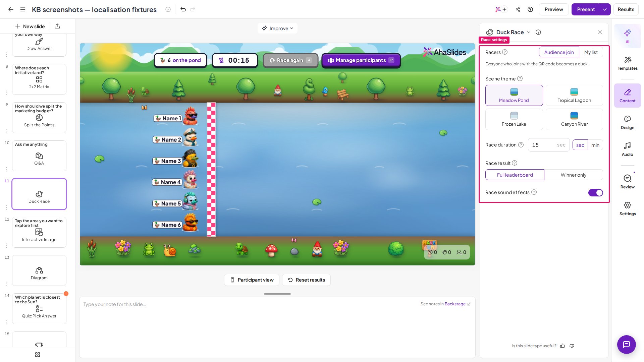Undo the last change
Screen dimensions: 644x362
[183, 9]
